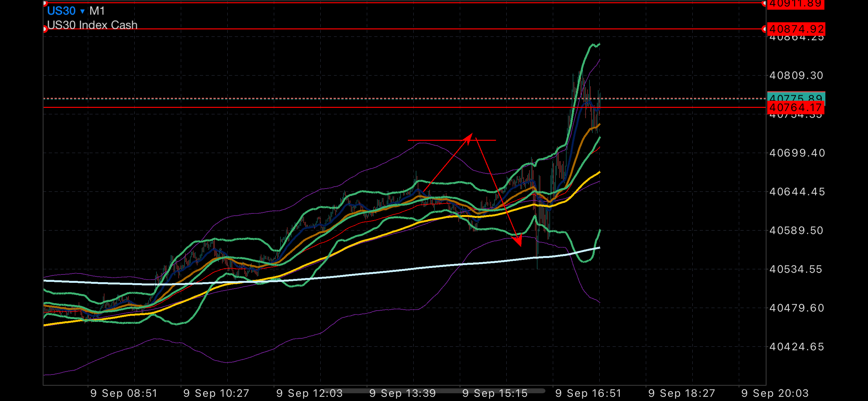The height and width of the screenshot is (401, 868).
Task: Click the US30 Index Cash description text
Action: [92, 25]
